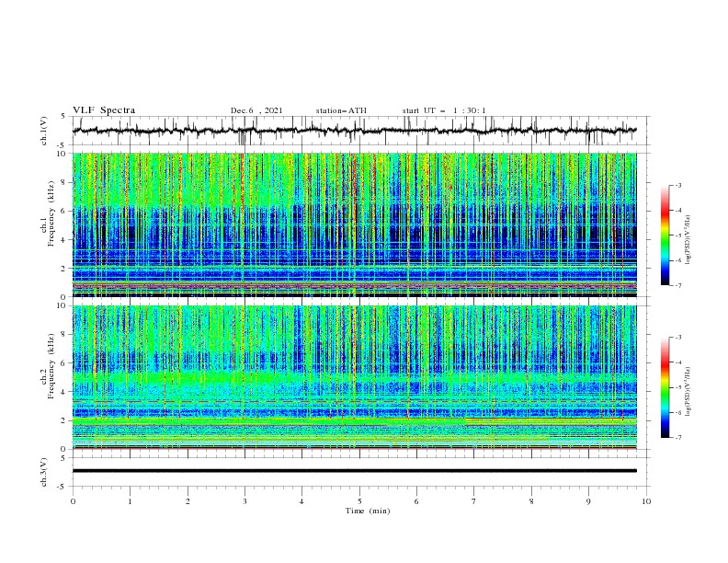
Task: Click time-axis tick label "6"
Action: tap(416, 501)
